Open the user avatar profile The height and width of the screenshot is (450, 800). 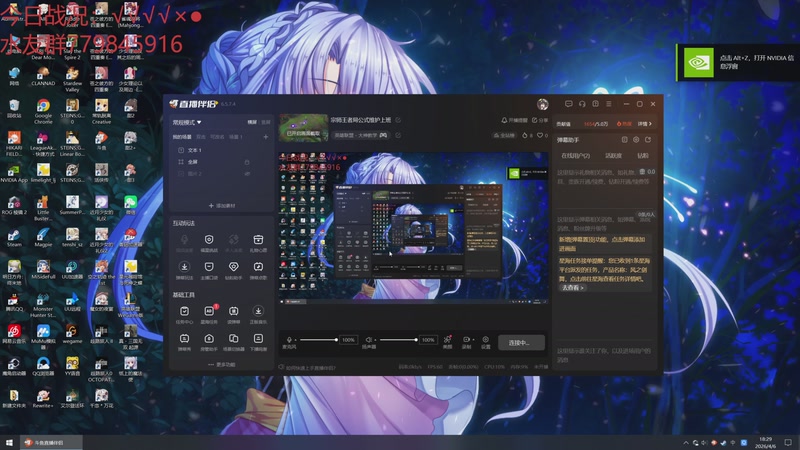pyautogui.click(x=542, y=104)
